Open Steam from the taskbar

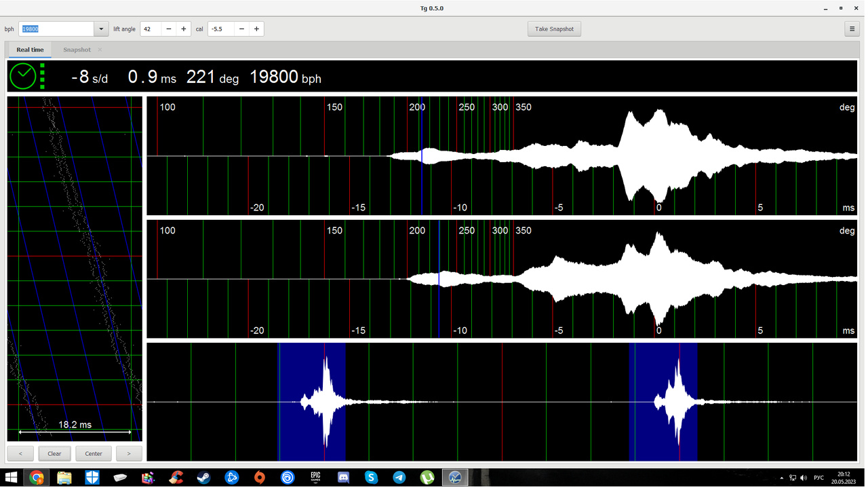click(x=203, y=478)
